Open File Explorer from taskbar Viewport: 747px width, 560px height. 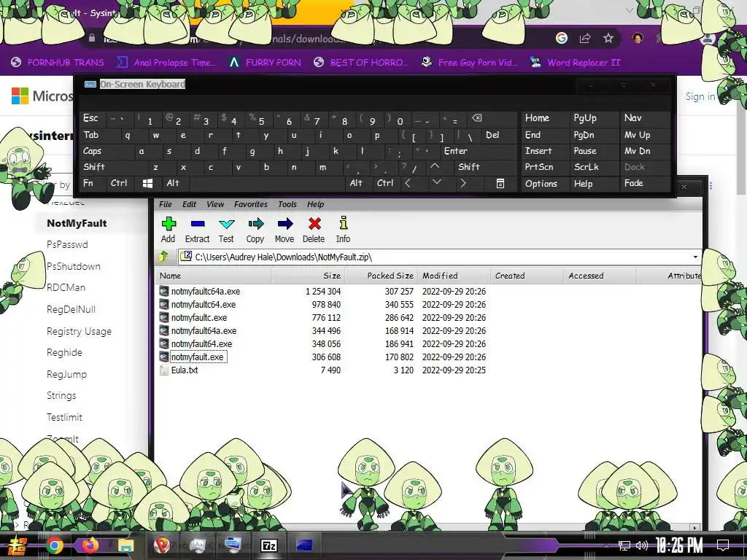click(125, 545)
